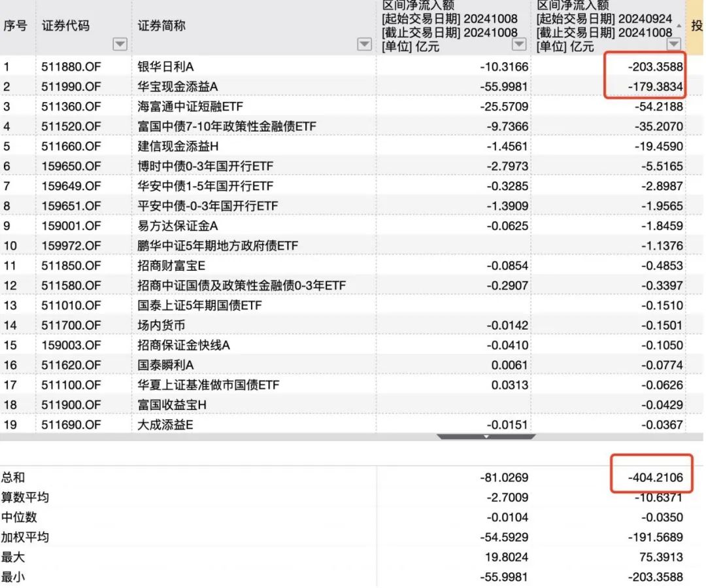Viewport: 706px width, 588px height.
Task: Click the value 0.0061 in 国泰瞬利A row
Action: coord(509,365)
